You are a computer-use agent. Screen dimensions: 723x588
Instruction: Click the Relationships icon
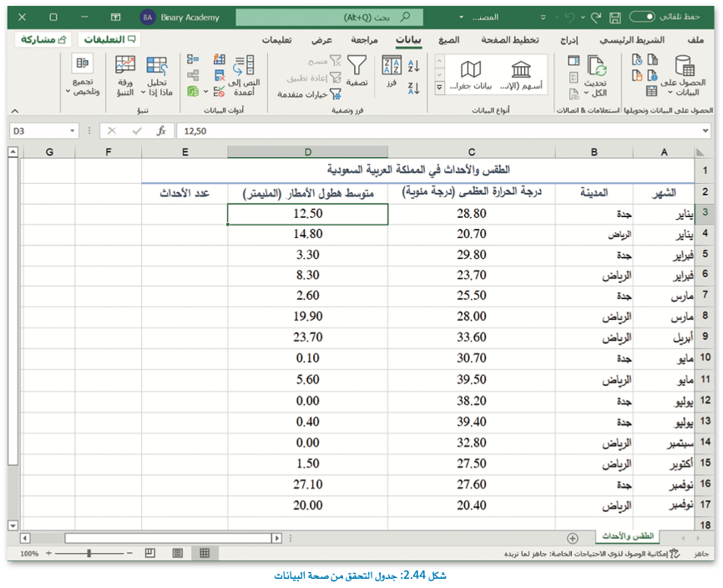(193, 75)
